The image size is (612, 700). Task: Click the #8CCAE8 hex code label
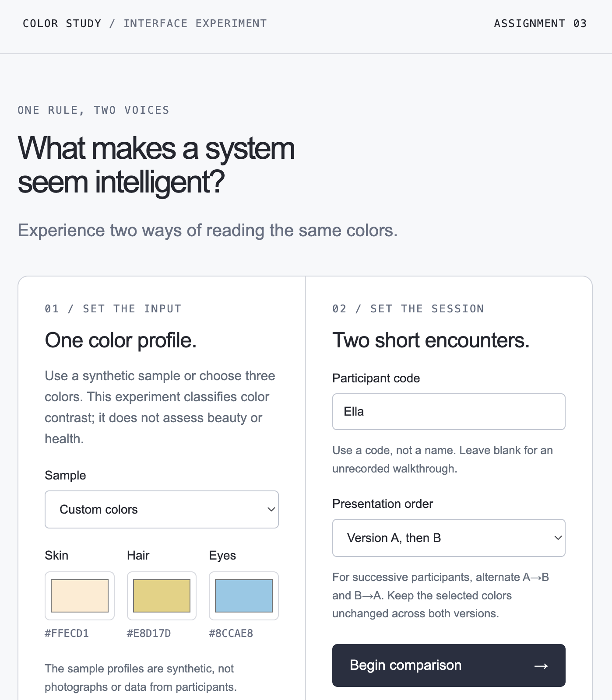(x=231, y=633)
